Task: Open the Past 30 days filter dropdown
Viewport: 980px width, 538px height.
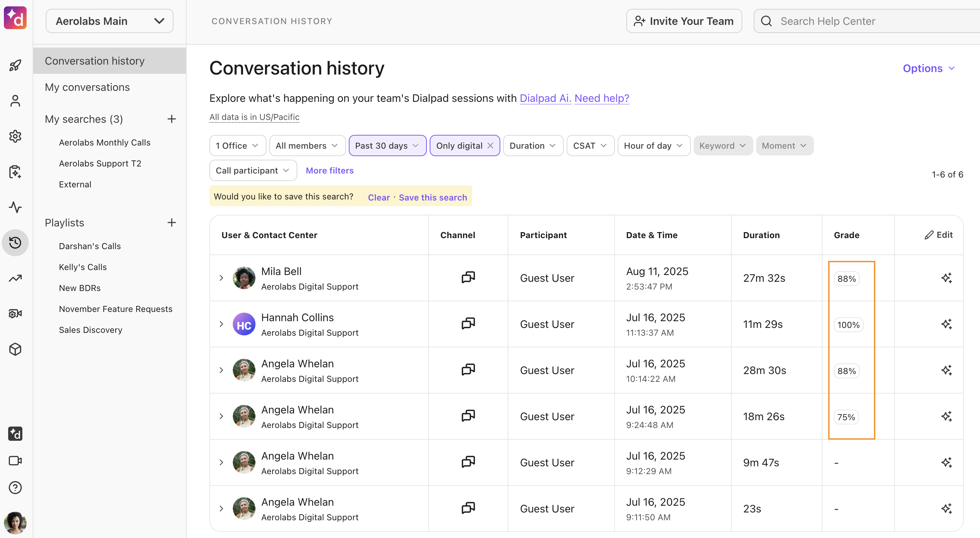Action: pos(387,146)
